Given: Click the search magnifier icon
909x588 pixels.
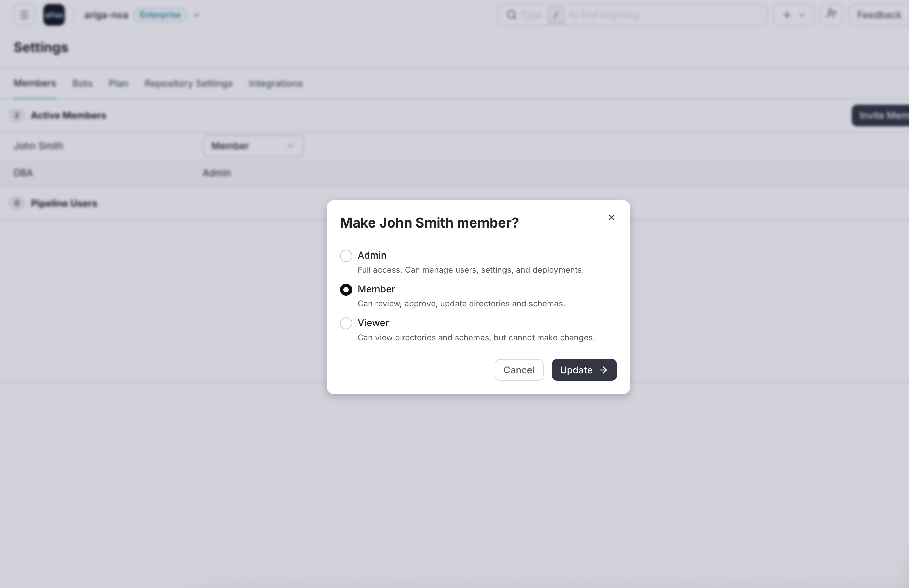Looking at the screenshot, I should click(x=511, y=15).
